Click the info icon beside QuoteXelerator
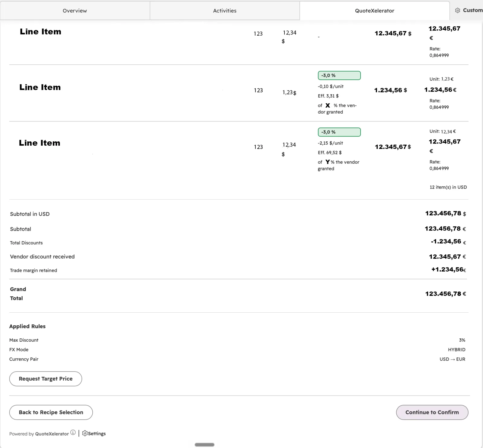 (73, 433)
